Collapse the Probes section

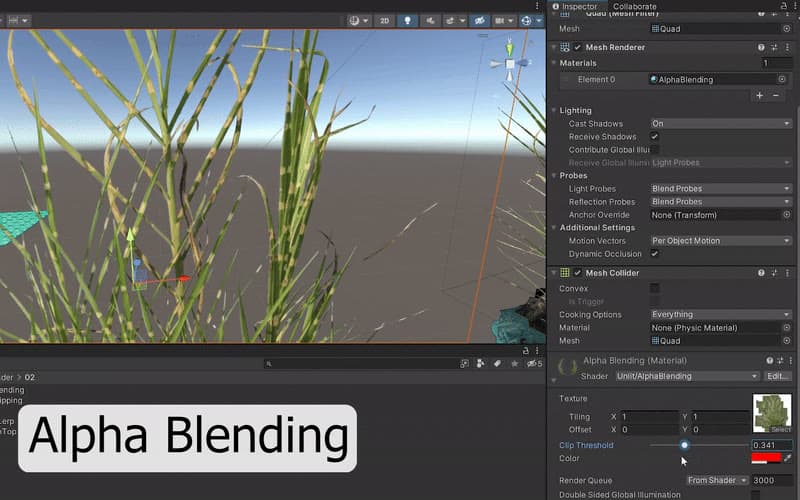coord(554,175)
